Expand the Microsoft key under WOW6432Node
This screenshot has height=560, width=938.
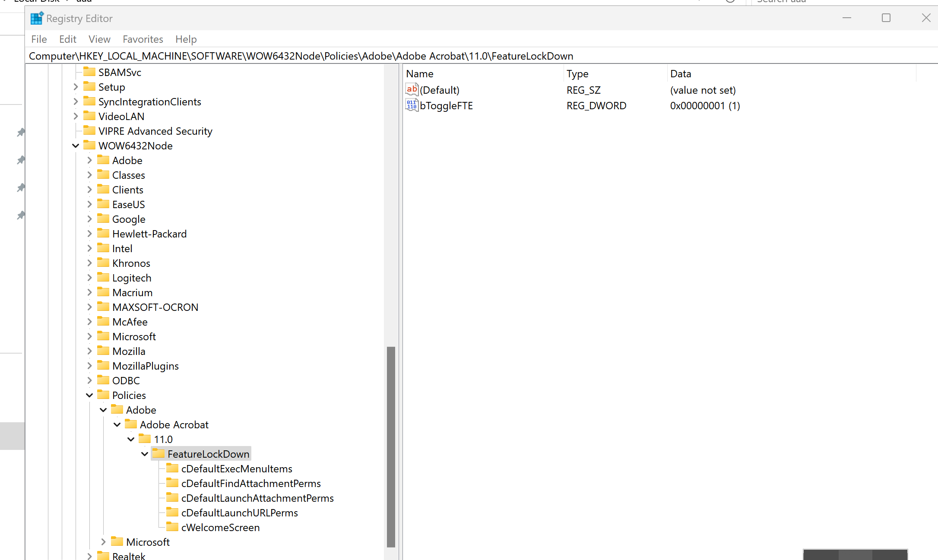(x=89, y=336)
